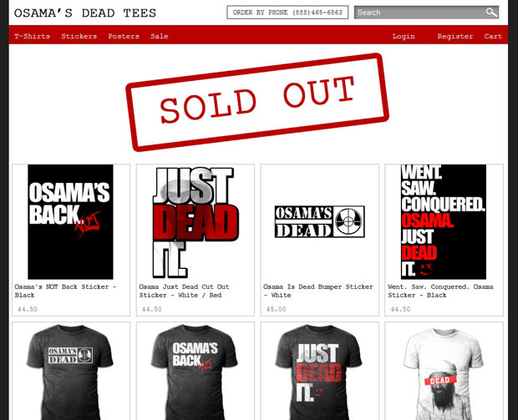Open the T-Shirts menu item

pos(32,36)
